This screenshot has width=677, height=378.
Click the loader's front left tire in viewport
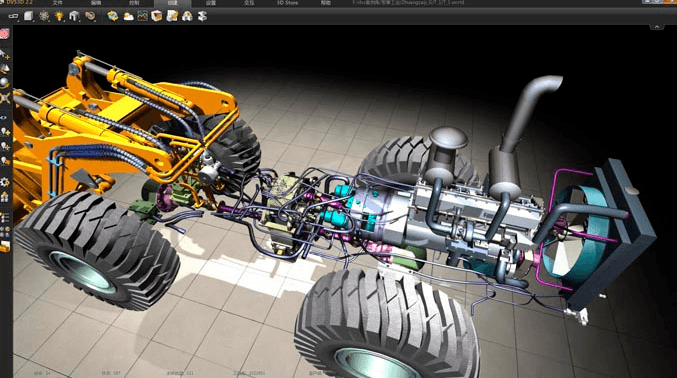click(98, 250)
